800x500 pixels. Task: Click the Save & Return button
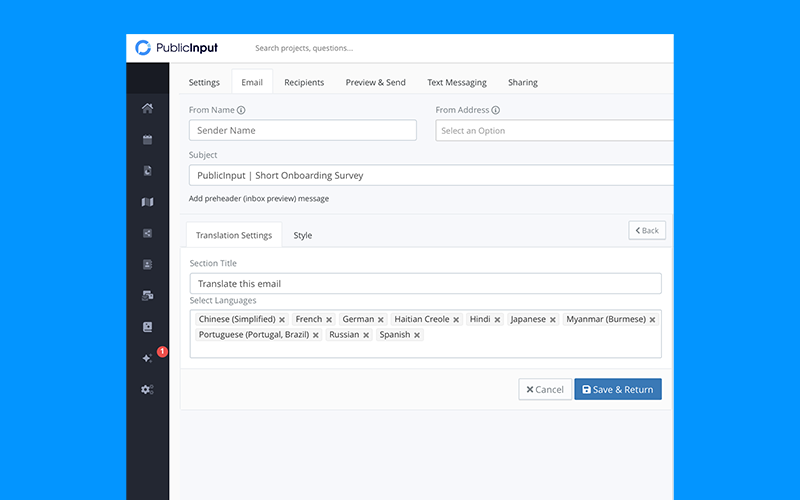click(617, 390)
